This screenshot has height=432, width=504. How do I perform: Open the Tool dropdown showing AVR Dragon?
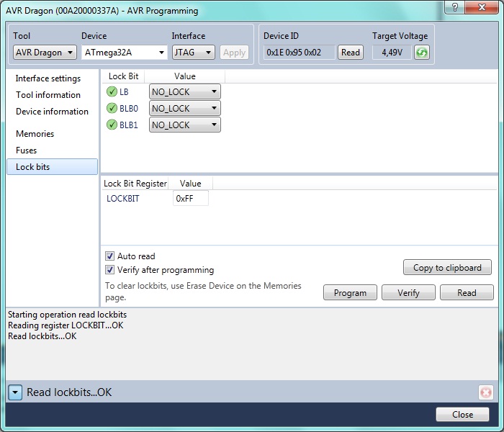tap(45, 53)
